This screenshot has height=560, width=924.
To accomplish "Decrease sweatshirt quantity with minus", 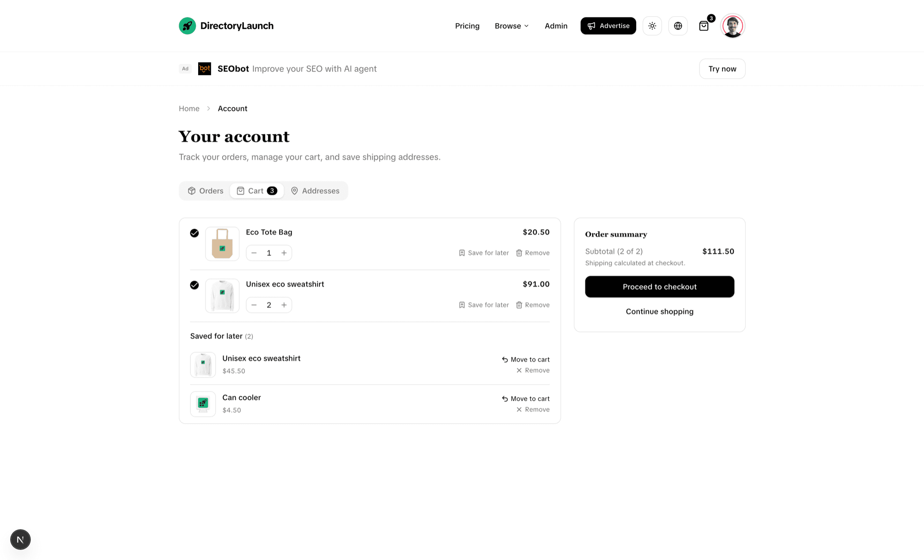I will point(254,305).
